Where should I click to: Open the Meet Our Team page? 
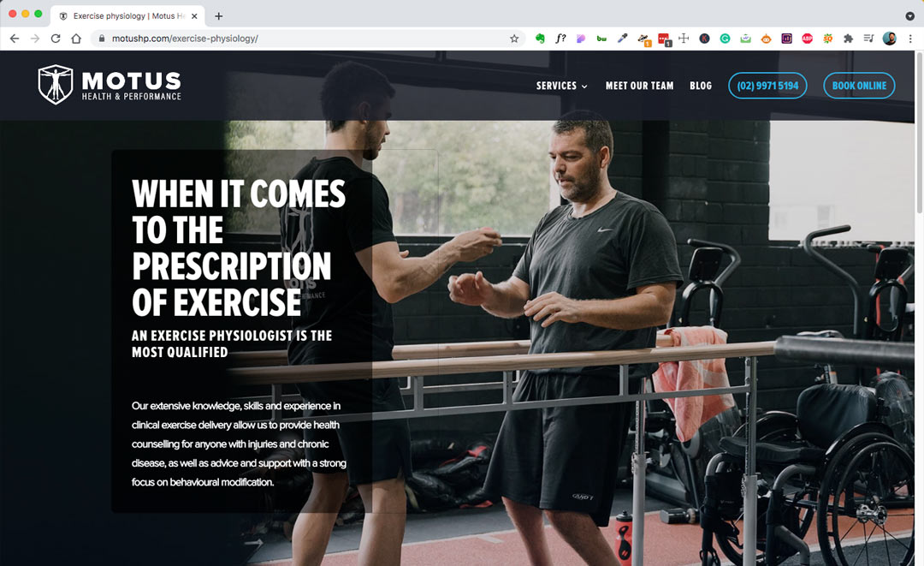pos(639,86)
